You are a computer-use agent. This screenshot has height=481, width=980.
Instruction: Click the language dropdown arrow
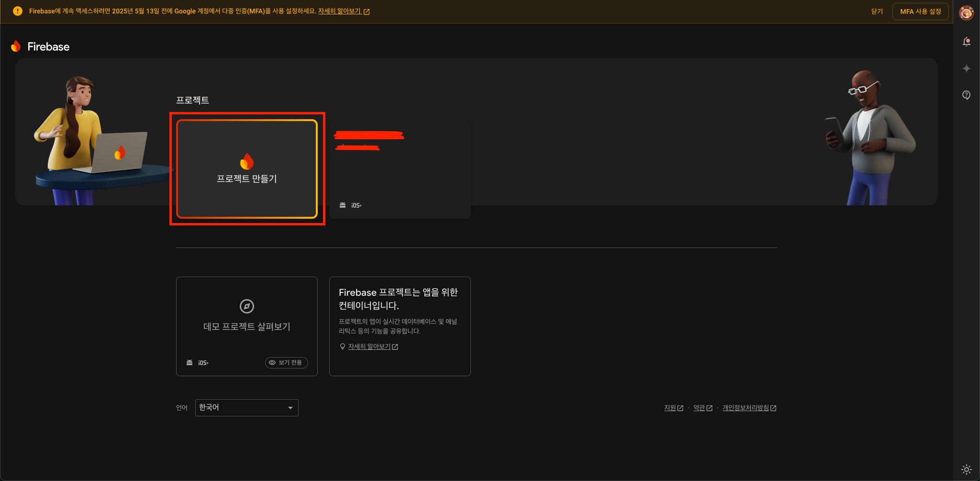coord(290,408)
